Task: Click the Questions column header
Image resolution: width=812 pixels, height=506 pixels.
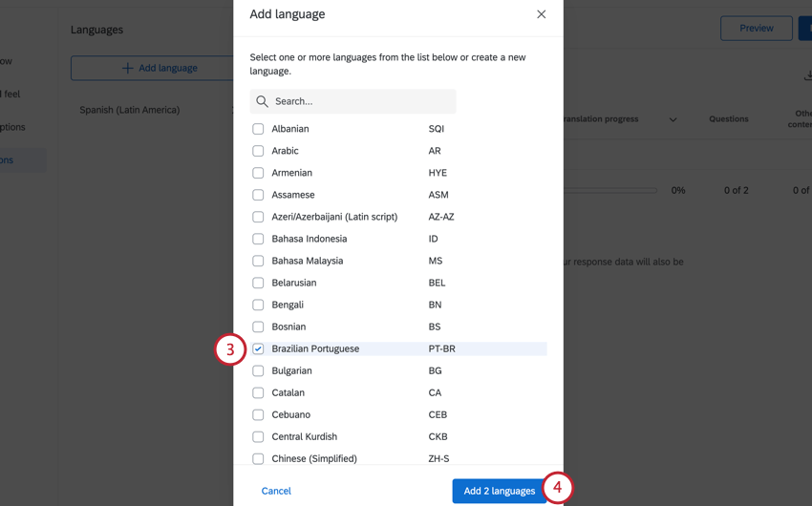Action: coord(728,119)
